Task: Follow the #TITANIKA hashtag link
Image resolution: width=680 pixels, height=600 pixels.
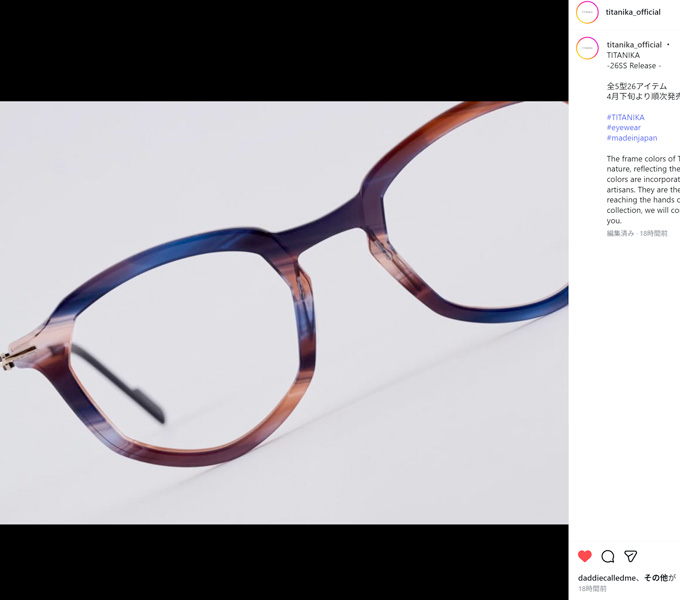Action: 625,117
